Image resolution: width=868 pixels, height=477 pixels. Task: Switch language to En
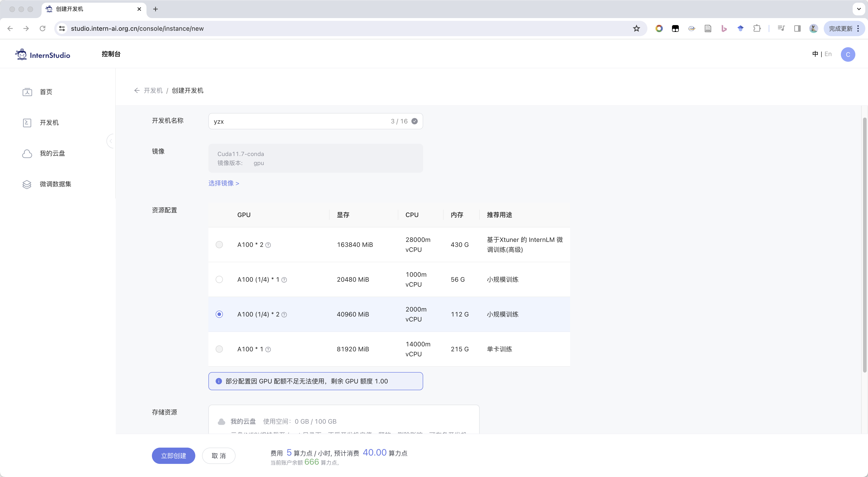(828, 54)
